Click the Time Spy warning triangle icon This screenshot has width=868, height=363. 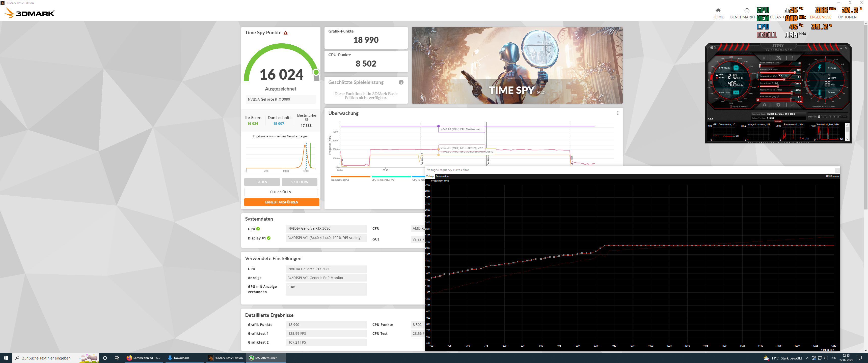tap(286, 33)
